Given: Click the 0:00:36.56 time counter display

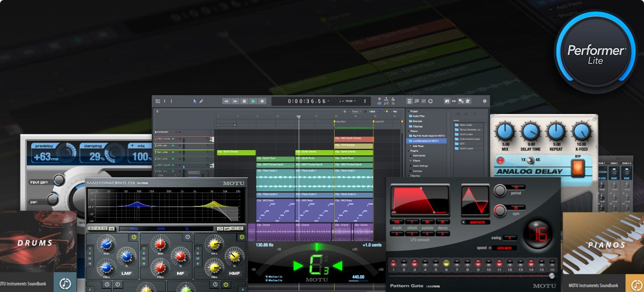Looking at the screenshot, I should (307, 101).
